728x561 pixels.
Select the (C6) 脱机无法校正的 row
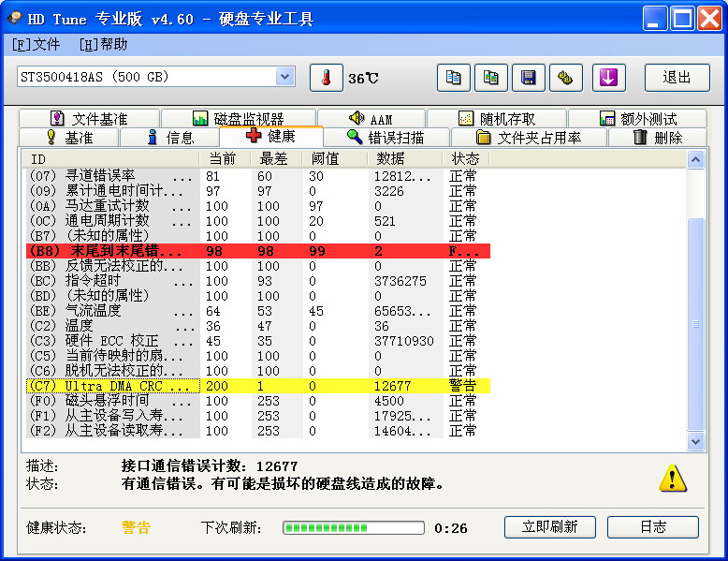coord(258,371)
